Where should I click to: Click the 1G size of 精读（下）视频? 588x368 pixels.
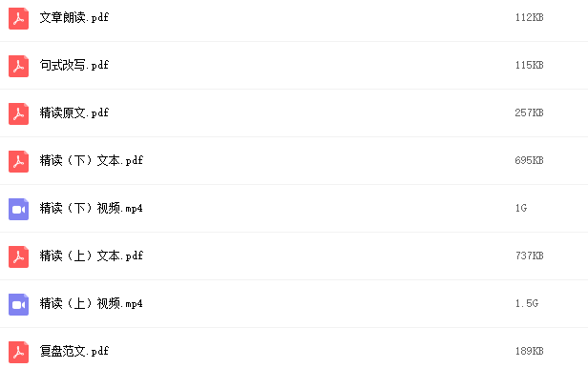[521, 208]
